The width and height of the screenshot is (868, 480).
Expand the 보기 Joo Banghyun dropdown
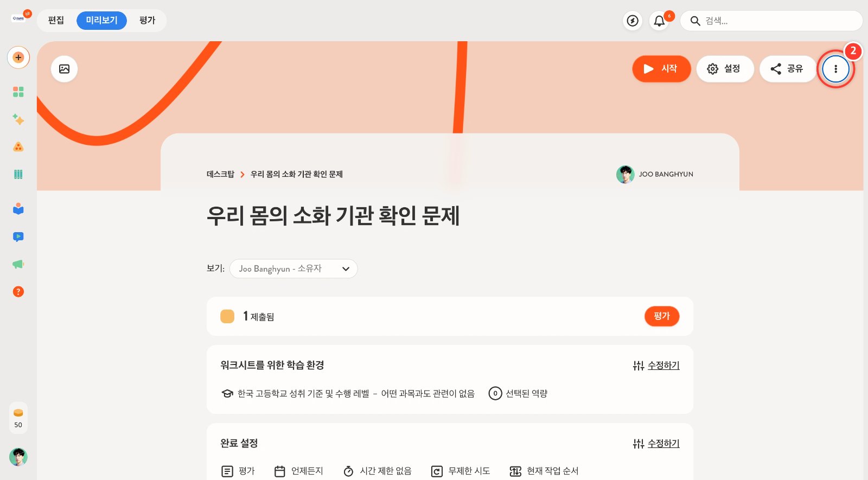click(x=293, y=268)
